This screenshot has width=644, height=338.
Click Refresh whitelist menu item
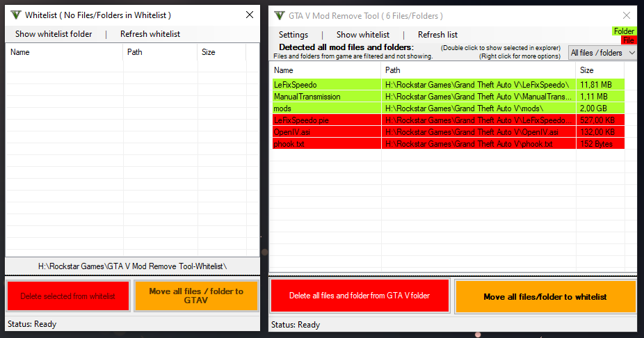pyautogui.click(x=150, y=34)
